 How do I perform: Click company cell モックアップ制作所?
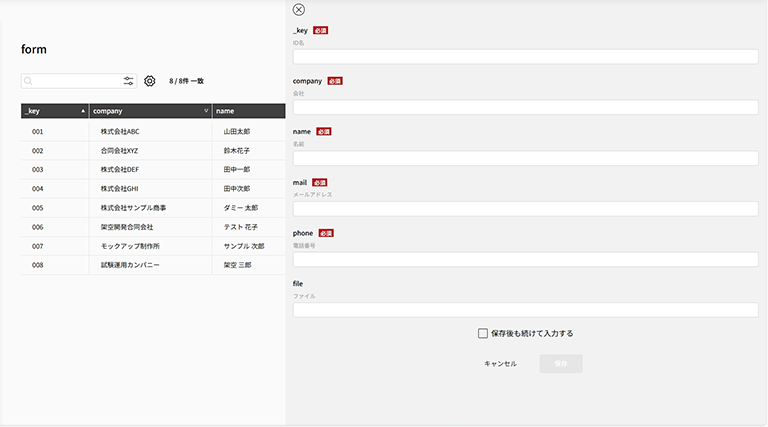130,246
